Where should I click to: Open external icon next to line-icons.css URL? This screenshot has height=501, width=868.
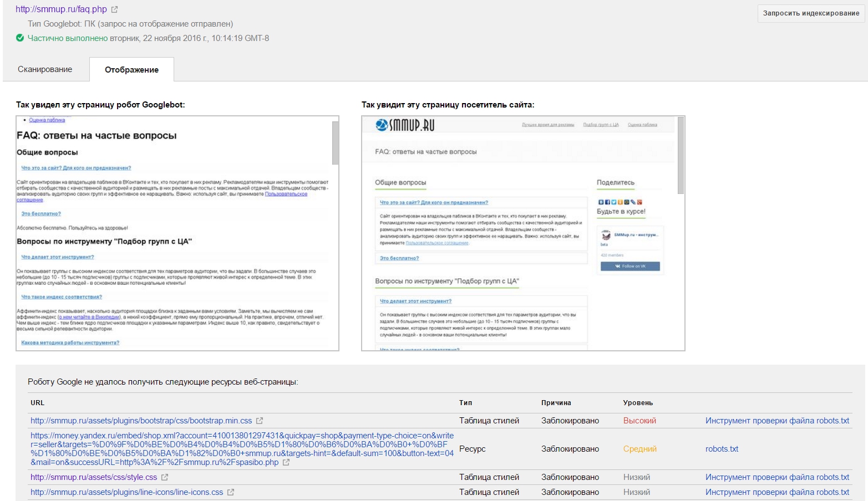[231, 492]
